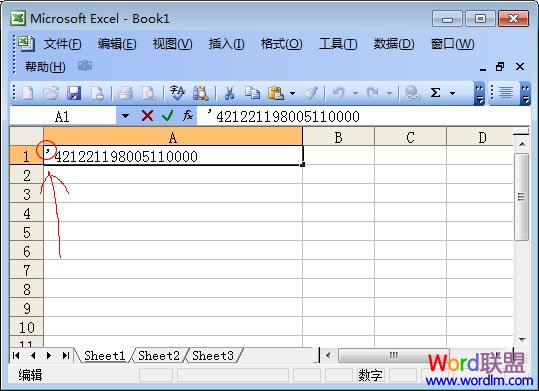This screenshot has width=539, height=391.
Task: Expand the AutoSum dropdown arrow
Action: click(452, 93)
